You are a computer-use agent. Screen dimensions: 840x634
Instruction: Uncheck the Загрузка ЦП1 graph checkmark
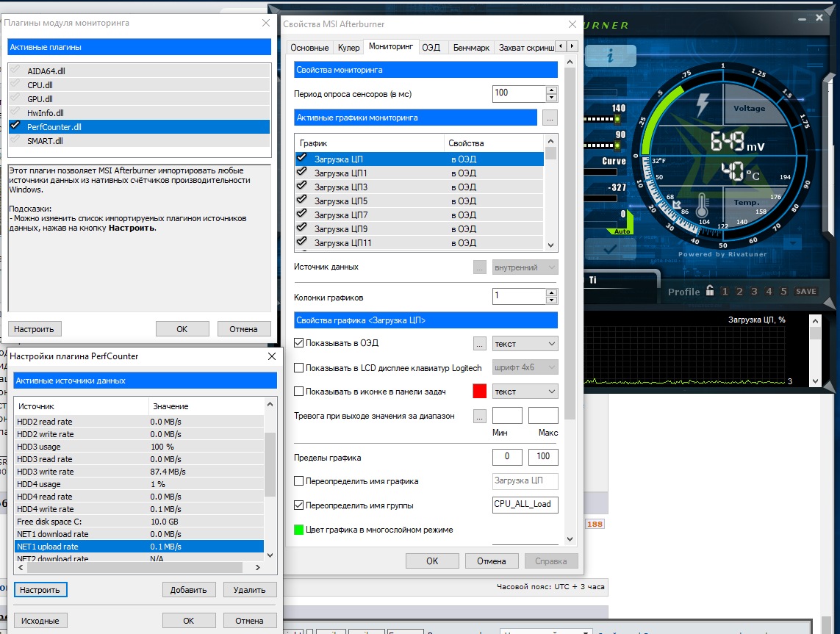301,172
